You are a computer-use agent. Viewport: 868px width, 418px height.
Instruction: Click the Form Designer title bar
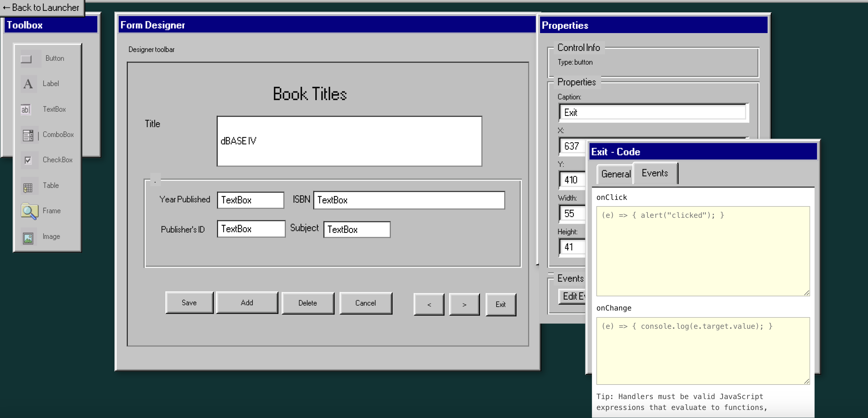tap(327, 25)
